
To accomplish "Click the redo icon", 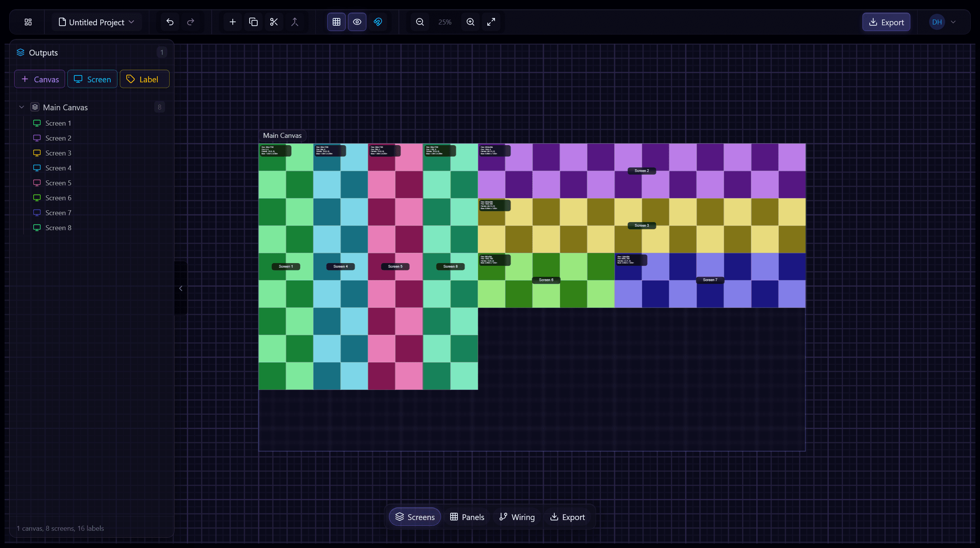I will point(190,22).
